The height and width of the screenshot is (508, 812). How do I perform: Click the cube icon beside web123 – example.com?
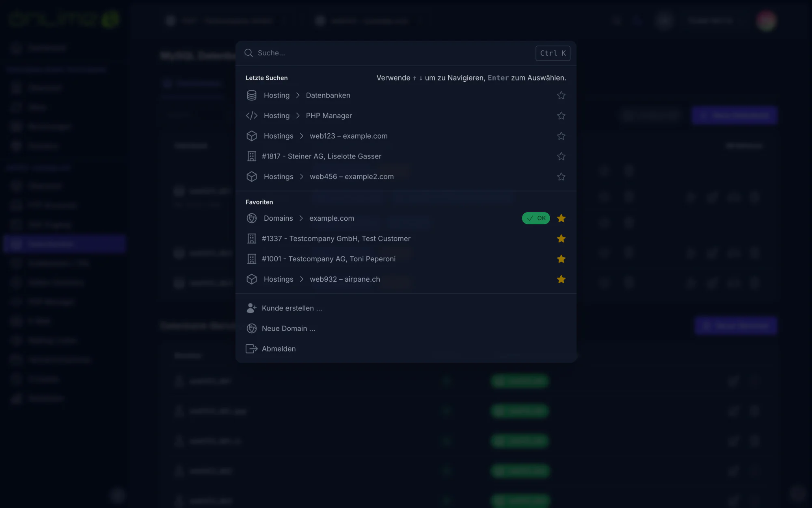pyautogui.click(x=251, y=136)
